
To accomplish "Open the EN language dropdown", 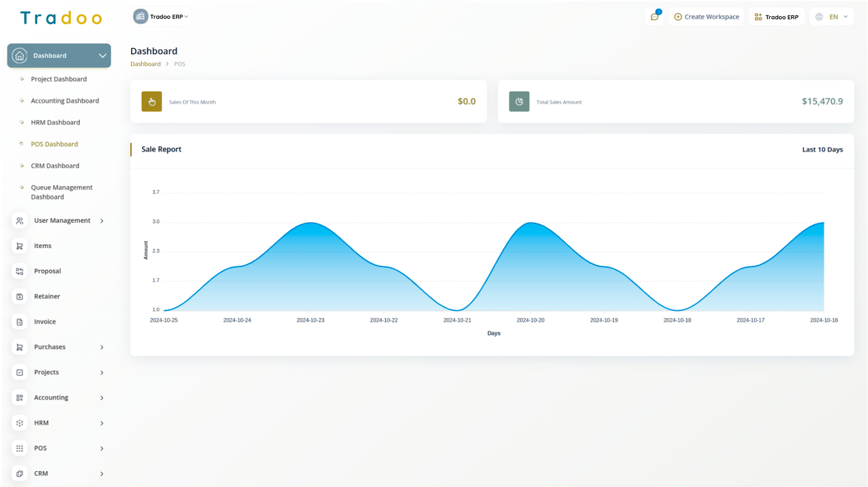I will click(x=839, y=17).
